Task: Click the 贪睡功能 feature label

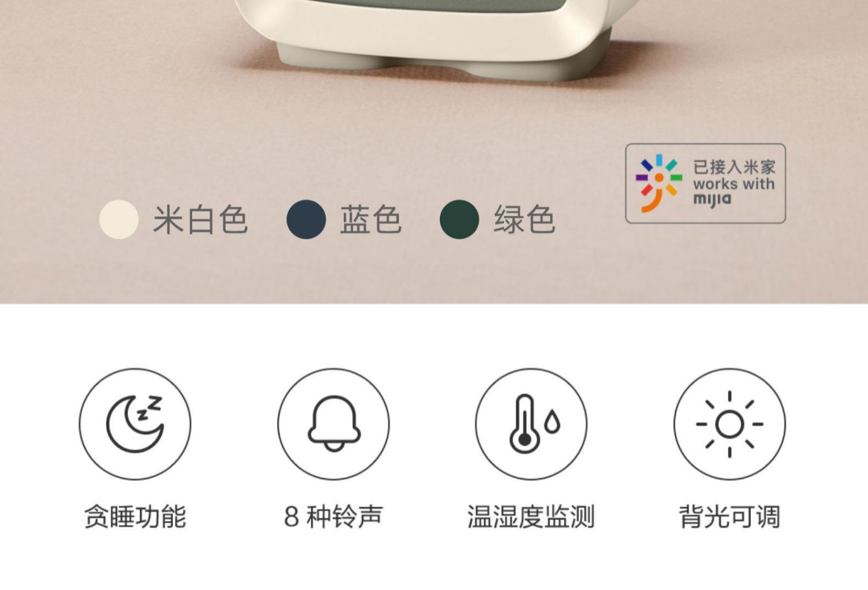Action: point(135,517)
